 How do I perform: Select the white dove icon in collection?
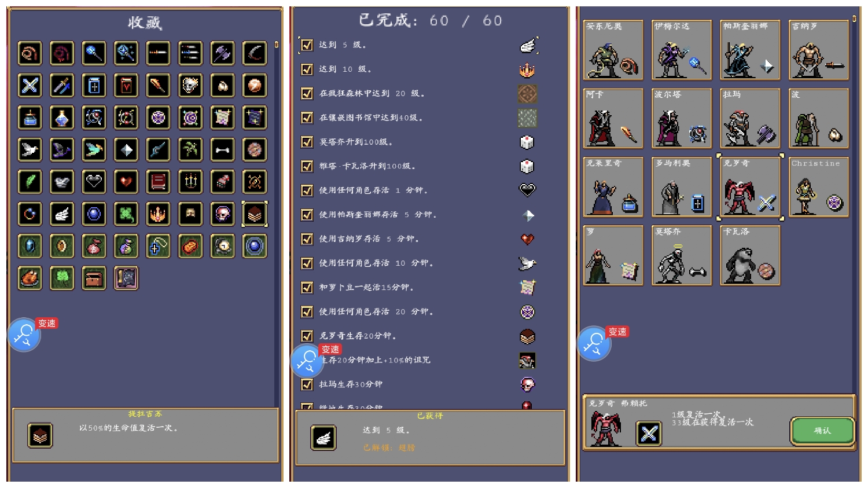pyautogui.click(x=30, y=150)
